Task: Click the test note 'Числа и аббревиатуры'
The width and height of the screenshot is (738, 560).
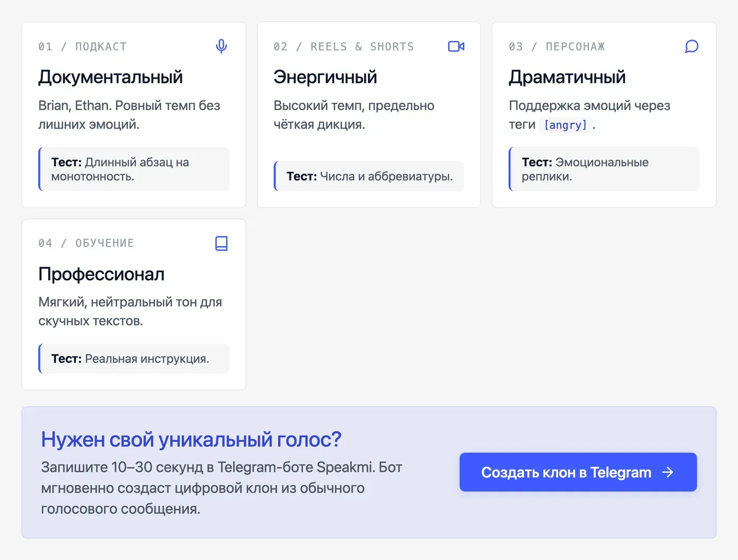Action: pyautogui.click(x=369, y=176)
